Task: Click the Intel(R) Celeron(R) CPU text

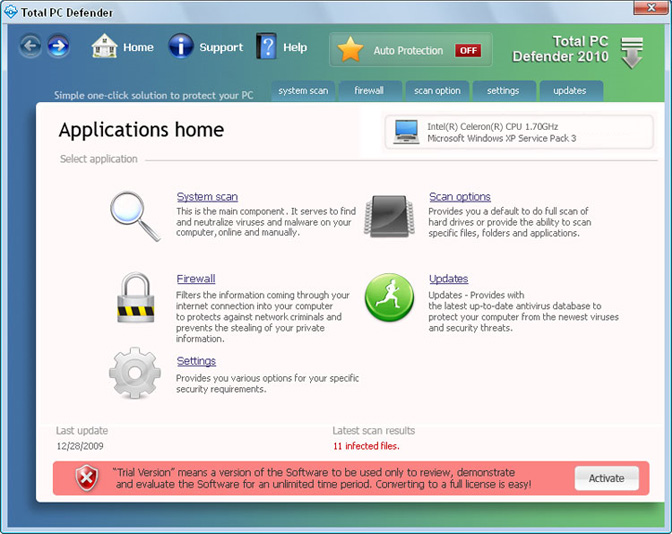Action: [492, 126]
